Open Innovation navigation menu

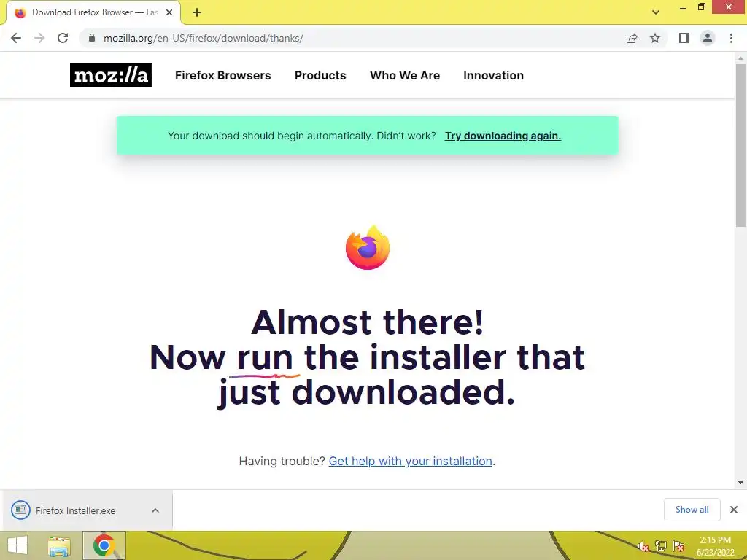click(x=494, y=75)
